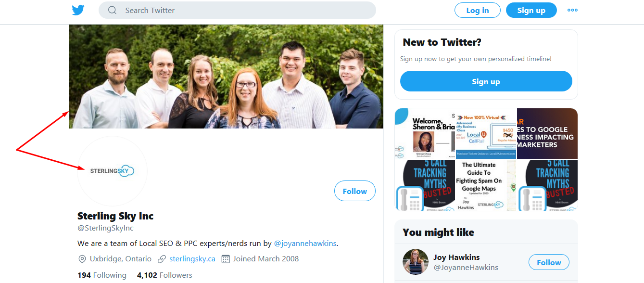Open the Fighting Spam guide media thumbnail
The width and height of the screenshot is (644, 283).
click(x=486, y=185)
